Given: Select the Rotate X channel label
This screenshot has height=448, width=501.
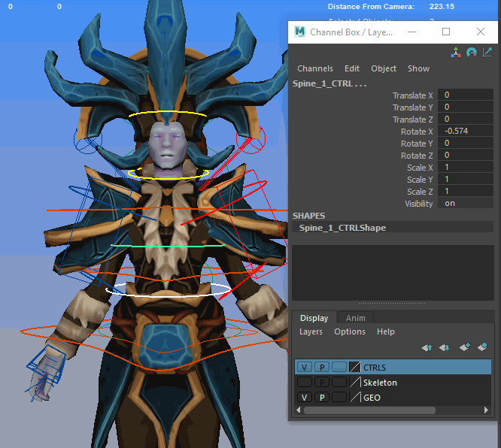Looking at the screenshot, I should tap(417, 132).
